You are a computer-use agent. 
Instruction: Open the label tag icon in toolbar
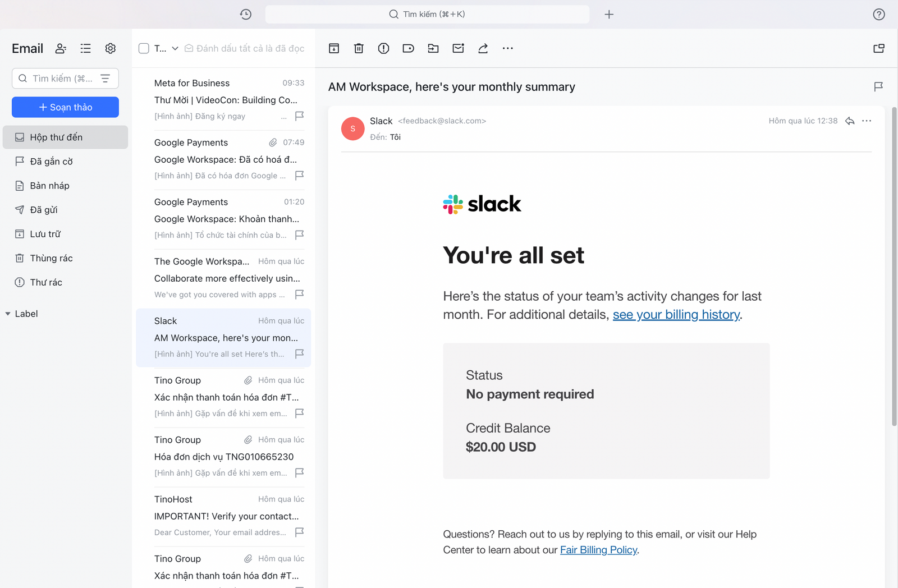coord(408,48)
